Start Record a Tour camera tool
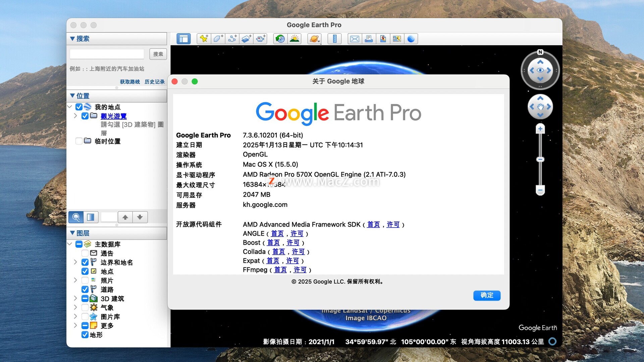The width and height of the screenshot is (644, 362). pyautogui.click(x=261, y=39)
